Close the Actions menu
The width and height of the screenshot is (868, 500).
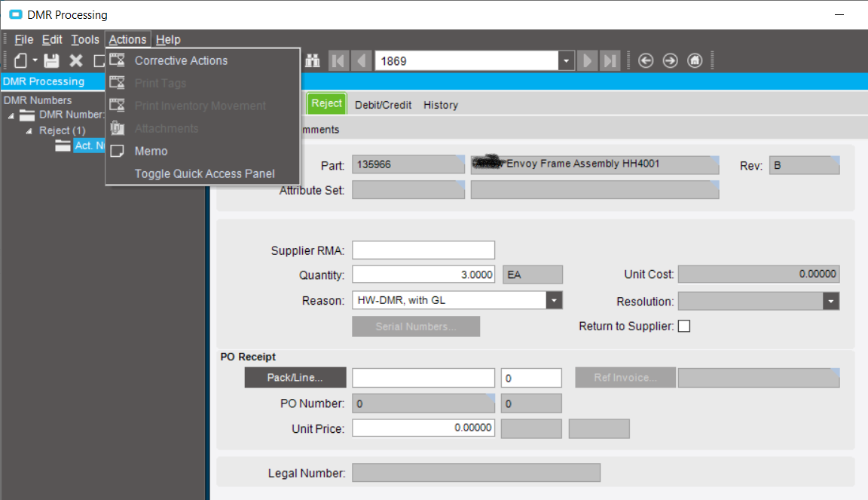[x=127, y=39]
